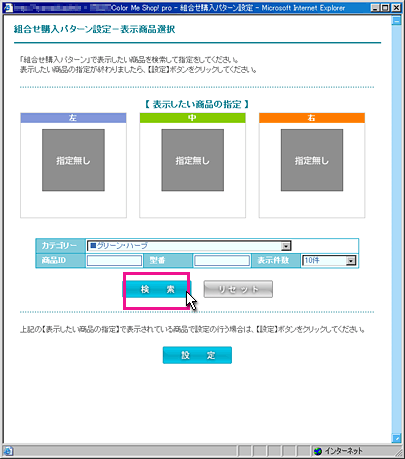Viewport: 405px width, 459px height.
Task: Click the purple 左 header bar
Action: click(x=73, y=118)
